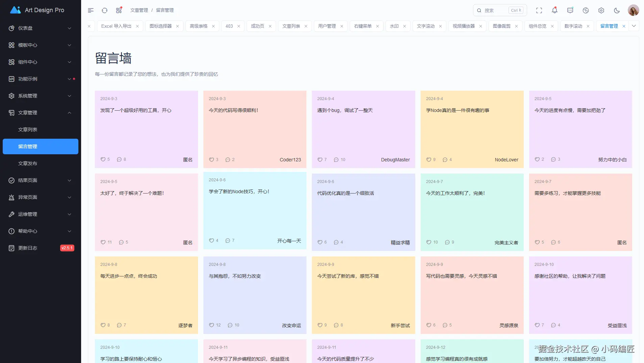Open 更新日志 in the sidebar
644x363 pixels.
coord(41,248)
